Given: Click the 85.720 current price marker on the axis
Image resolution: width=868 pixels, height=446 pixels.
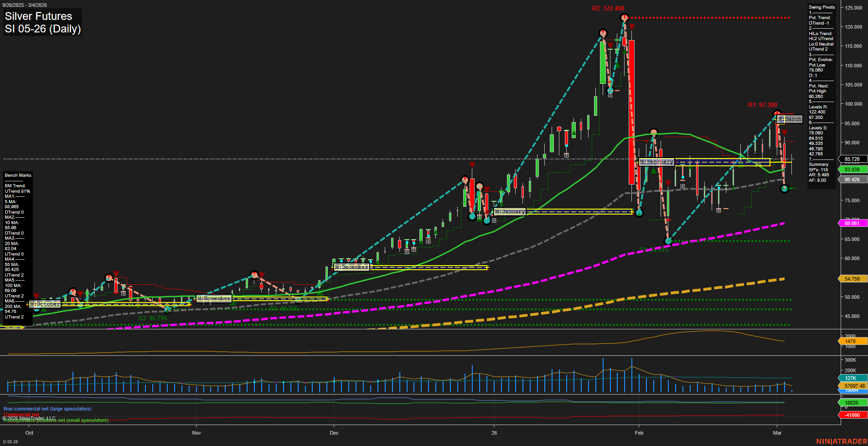Looking at the screenshot, I should pos(852,159).
